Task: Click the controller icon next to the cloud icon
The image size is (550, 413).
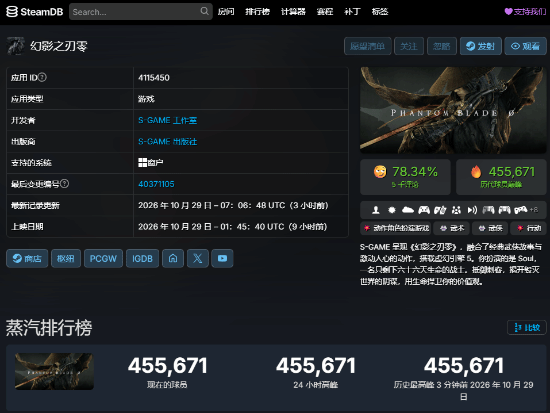Action: click(424, 210)
